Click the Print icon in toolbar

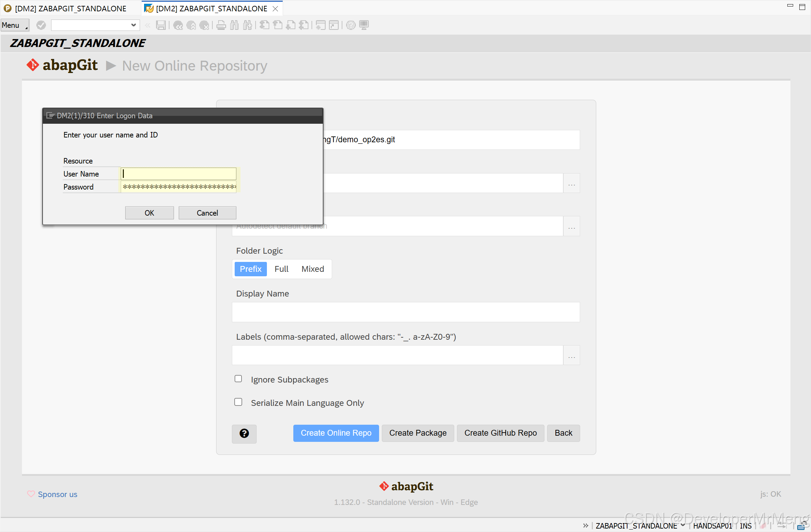221,25
